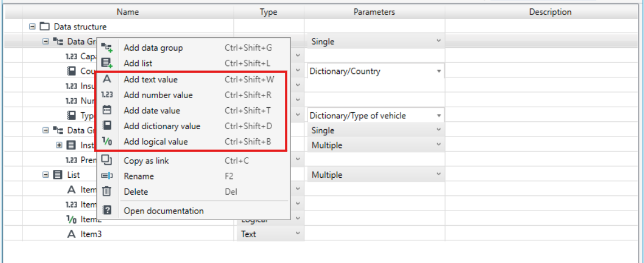The width and height of the screenshot is (644, 263).
Task: Open the Dictionary/Type of vehicle combo box
Action: click(x=375, y=116)
